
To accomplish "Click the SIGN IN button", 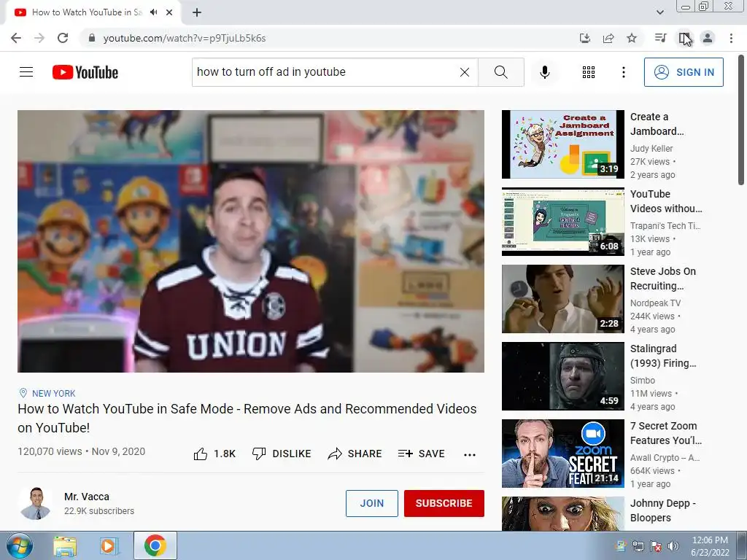I will coord(684,72).
